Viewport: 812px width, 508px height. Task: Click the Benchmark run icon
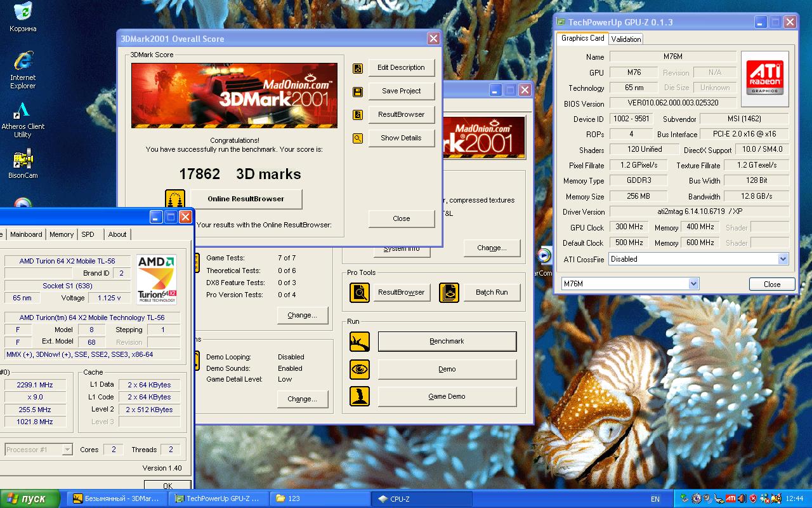point(360,342)
